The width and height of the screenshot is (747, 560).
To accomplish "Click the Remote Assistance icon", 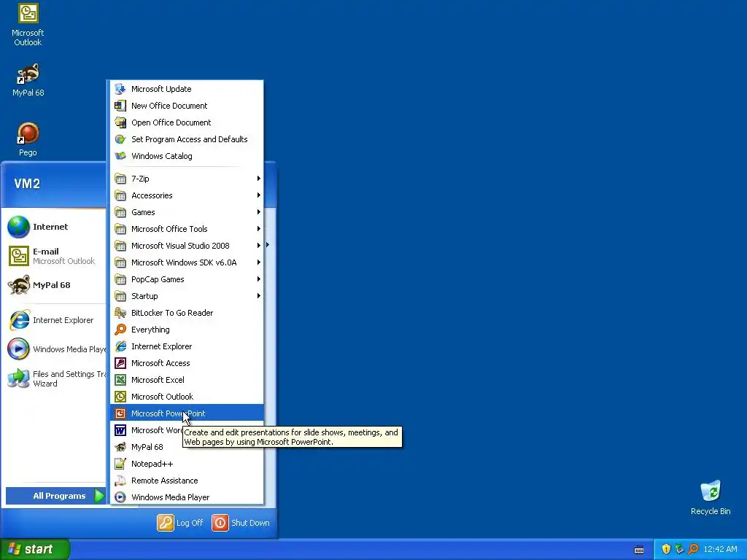I will 120,481.
